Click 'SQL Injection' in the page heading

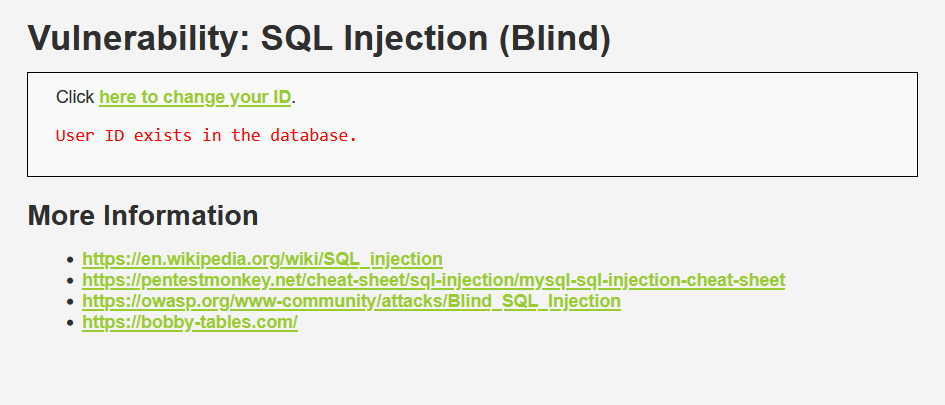click(x=374, y=39)
